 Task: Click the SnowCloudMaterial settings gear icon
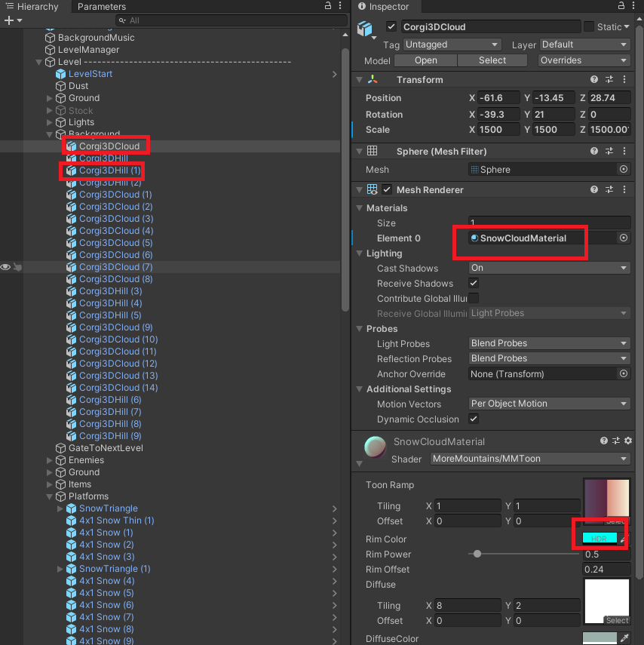[627, 441]
